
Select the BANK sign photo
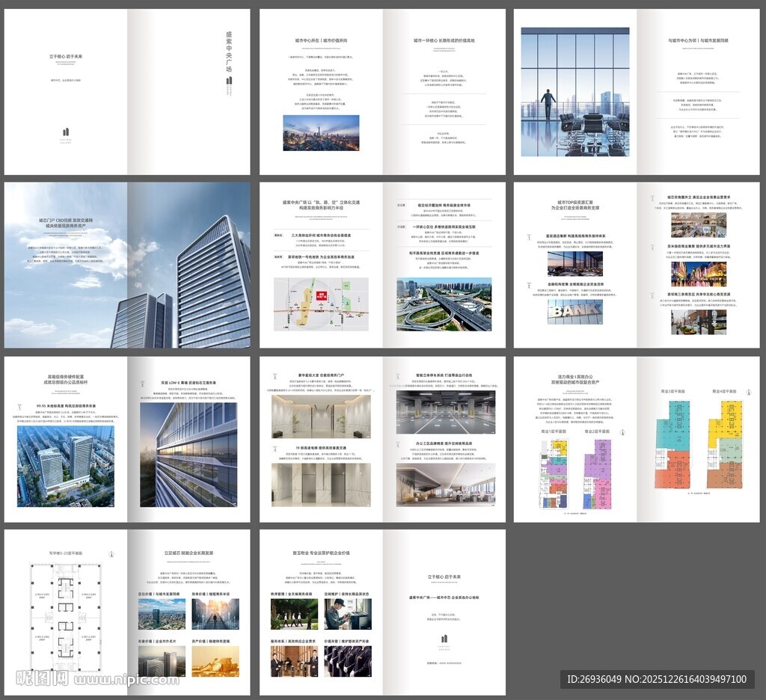pyautogui.click(x=575, y=312)
